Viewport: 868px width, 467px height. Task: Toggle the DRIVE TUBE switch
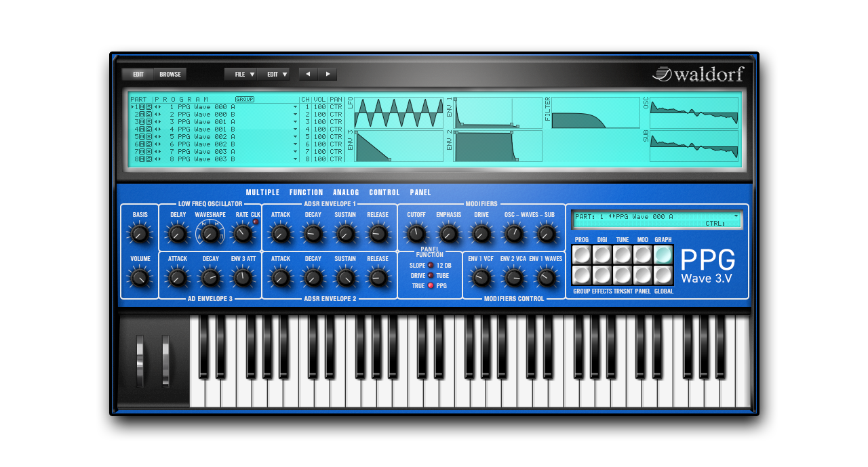coord(430,275)
